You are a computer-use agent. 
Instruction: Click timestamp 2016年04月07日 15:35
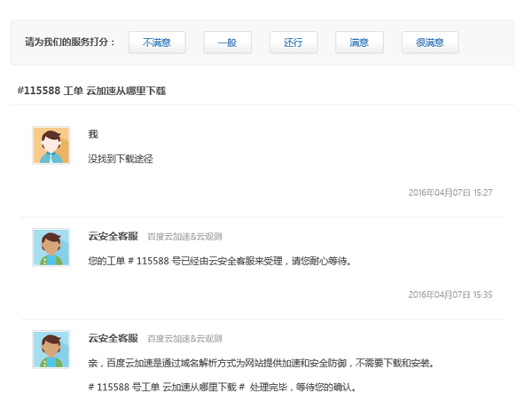click(x=450, y=295)
